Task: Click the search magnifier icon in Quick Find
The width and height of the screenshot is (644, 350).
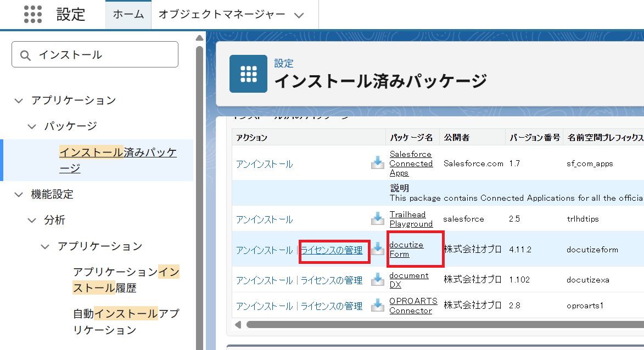Action: click(25, 55)
